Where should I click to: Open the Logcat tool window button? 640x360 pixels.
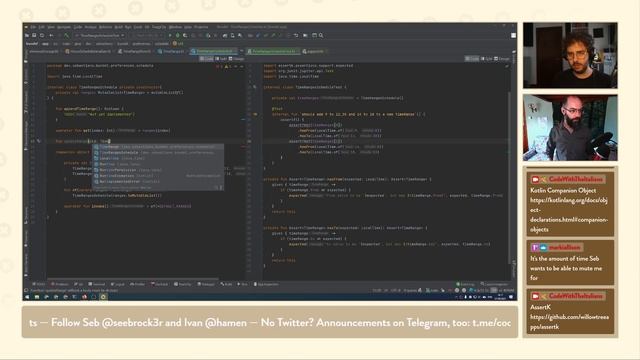(118, 284)
